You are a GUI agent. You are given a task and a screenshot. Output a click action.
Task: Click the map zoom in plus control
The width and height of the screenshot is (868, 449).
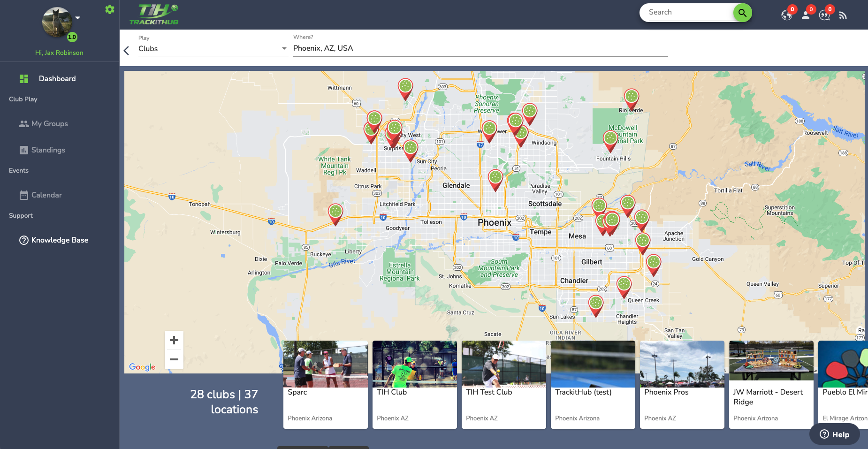(174, 340)
